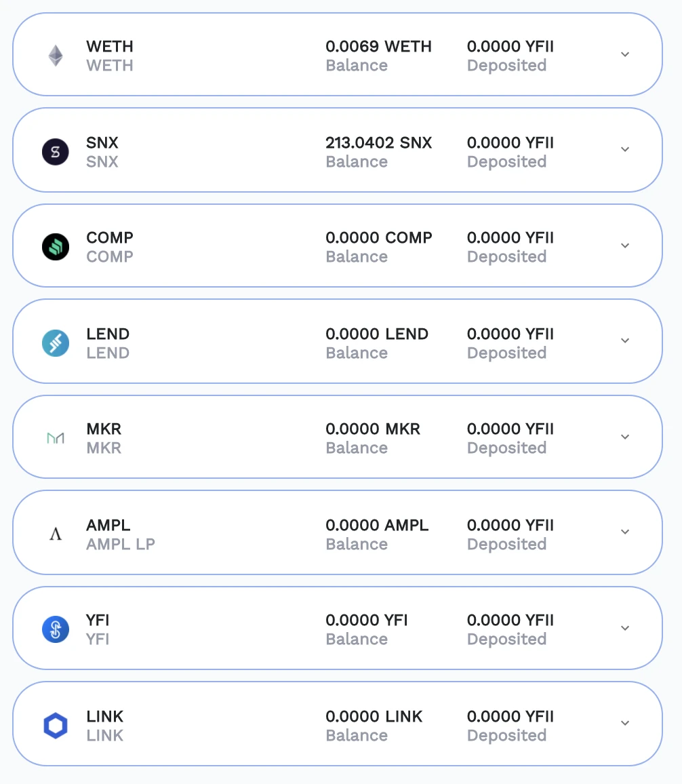Click the LEND token icon
Viewport: 682px width, 784px height.
coord(56,343)
